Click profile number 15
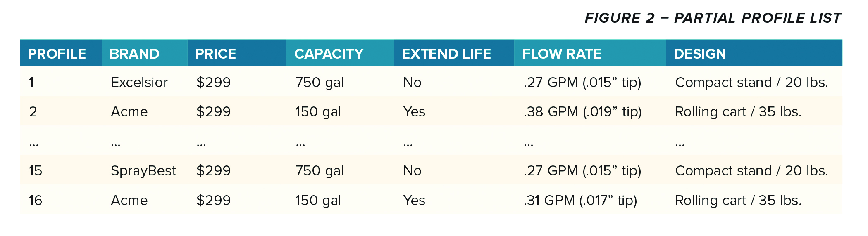 pyautogui.click(x=36, y=171)
